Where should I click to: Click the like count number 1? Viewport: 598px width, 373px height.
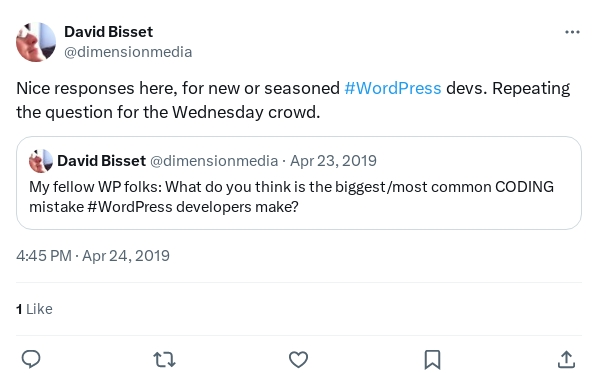pyautogui.click(x=19, y=309)
